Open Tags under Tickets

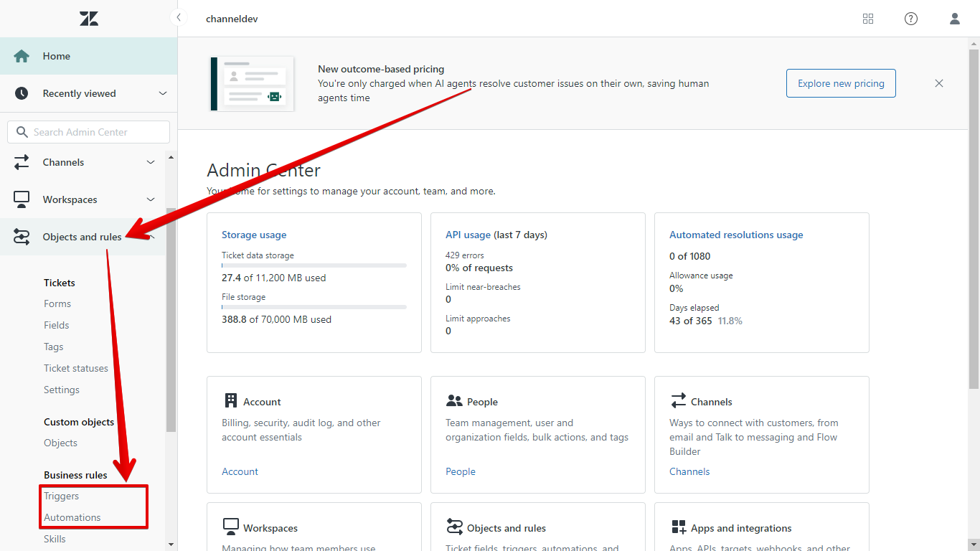[x=54, y=347]
